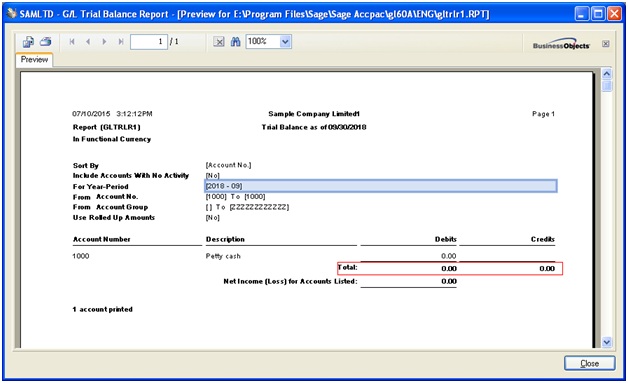
Task: Click the 'Page 1' label
Action: (x=543, y=114)
